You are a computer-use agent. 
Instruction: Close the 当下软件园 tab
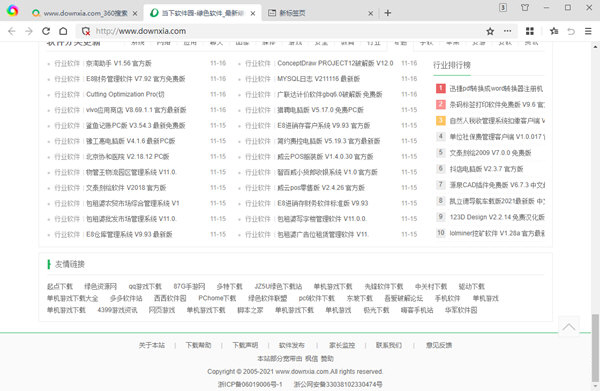253,13
